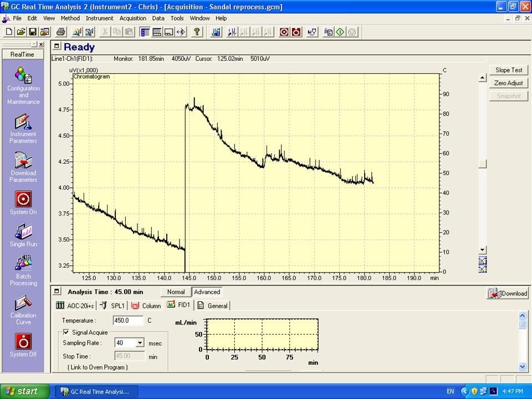
Task: Open the Acquisition menu
Action: pyautogui.click(x=132, y=18)
